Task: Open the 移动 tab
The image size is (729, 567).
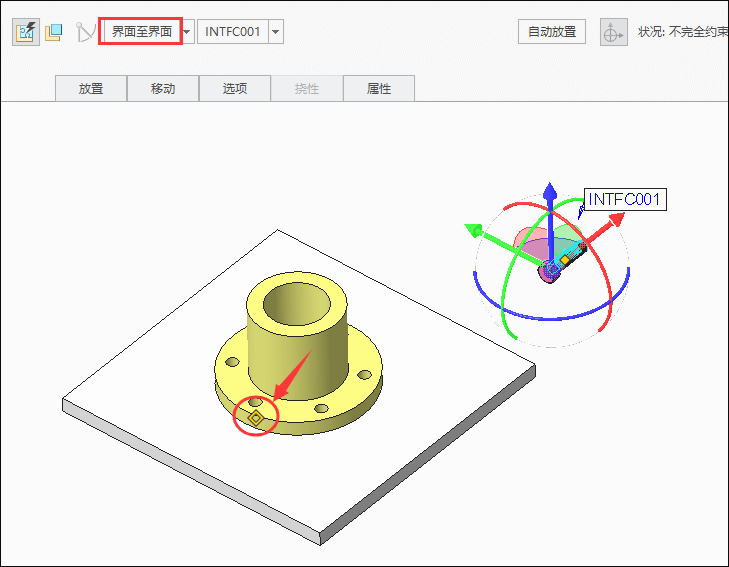Action: 163,88
